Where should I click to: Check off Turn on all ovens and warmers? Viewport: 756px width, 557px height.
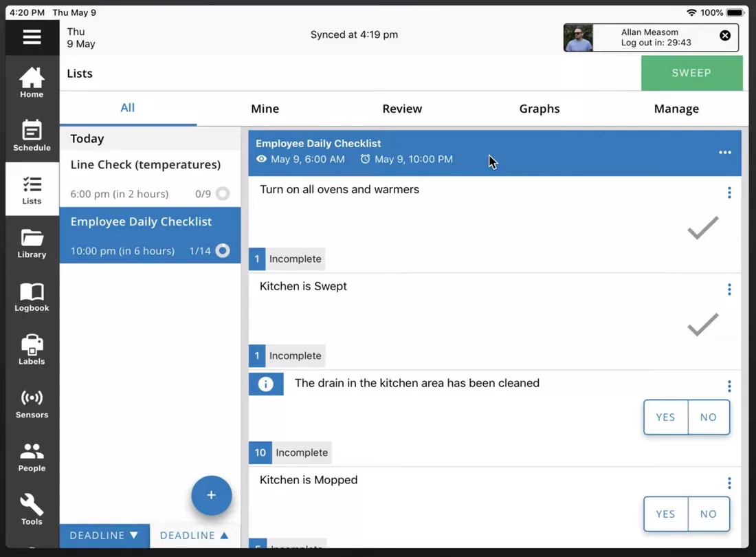tap(703, 228)
